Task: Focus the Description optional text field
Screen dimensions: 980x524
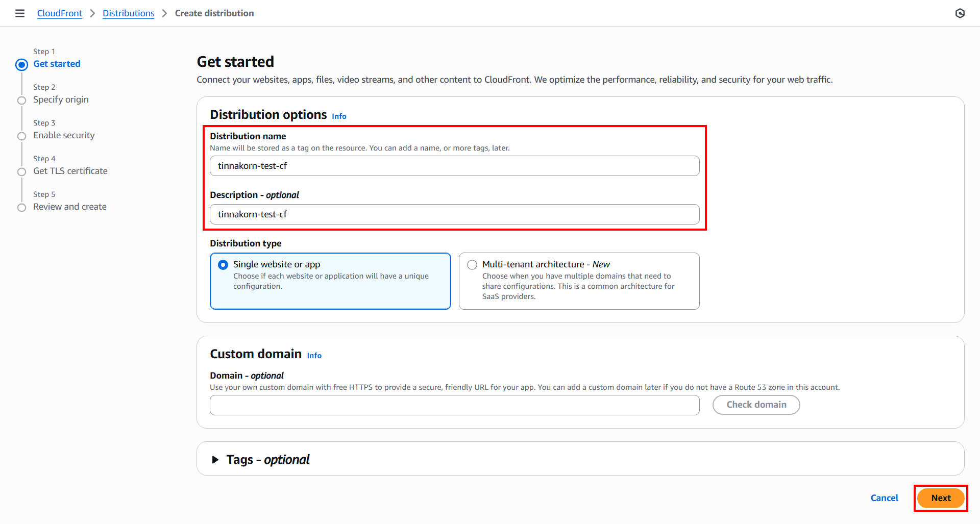Action: pos(454,214)
